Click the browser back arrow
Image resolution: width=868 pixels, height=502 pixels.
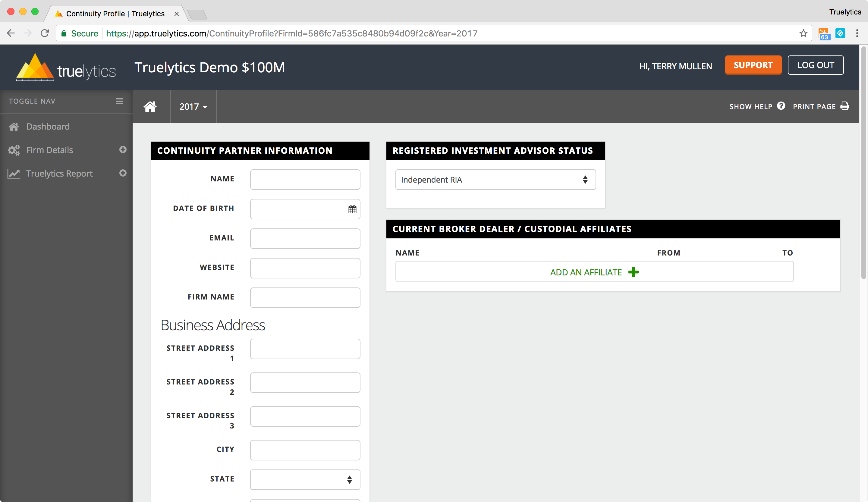[11, 33]
